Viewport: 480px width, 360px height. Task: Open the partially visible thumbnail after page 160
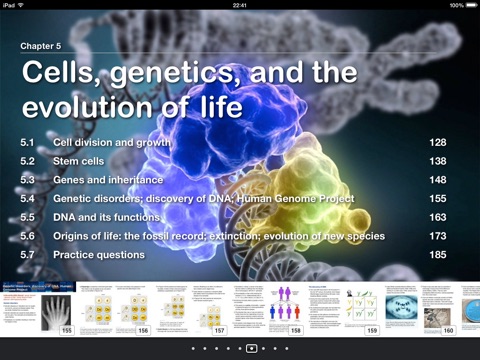pos(470,309)
